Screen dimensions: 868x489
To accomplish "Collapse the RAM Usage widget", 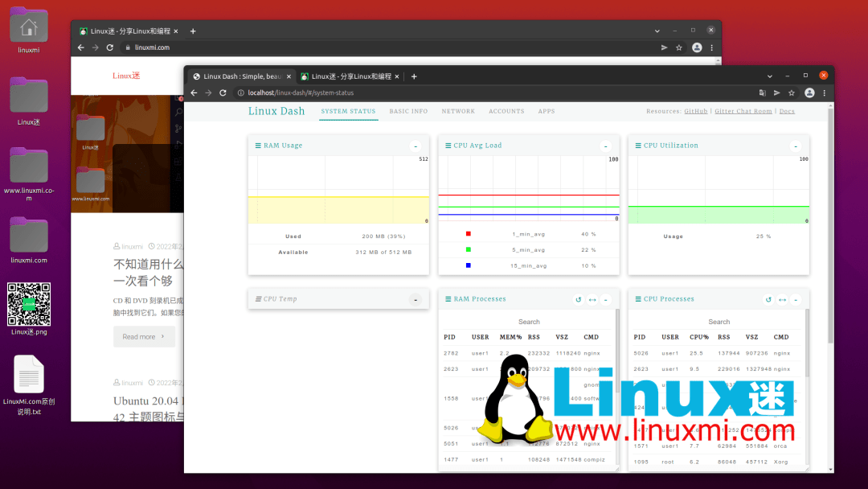I will click(x=416, y=146).
